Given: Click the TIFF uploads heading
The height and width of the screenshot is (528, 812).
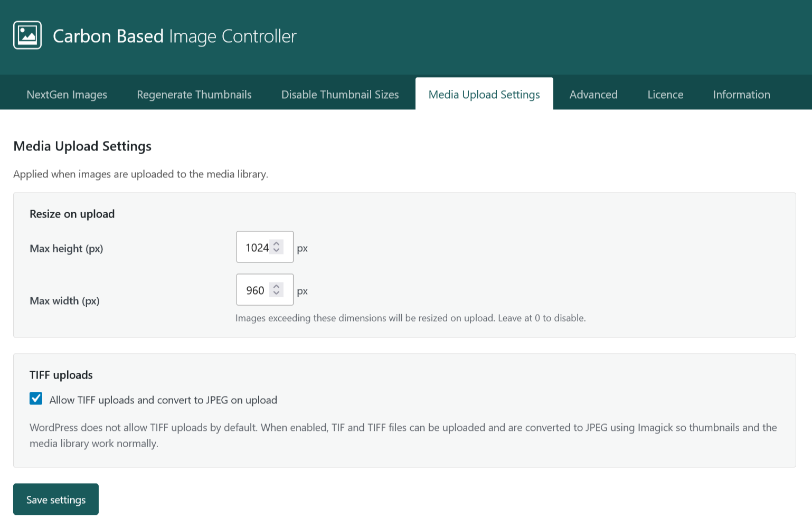Looking at the screenshot, I should click(61, 375).
